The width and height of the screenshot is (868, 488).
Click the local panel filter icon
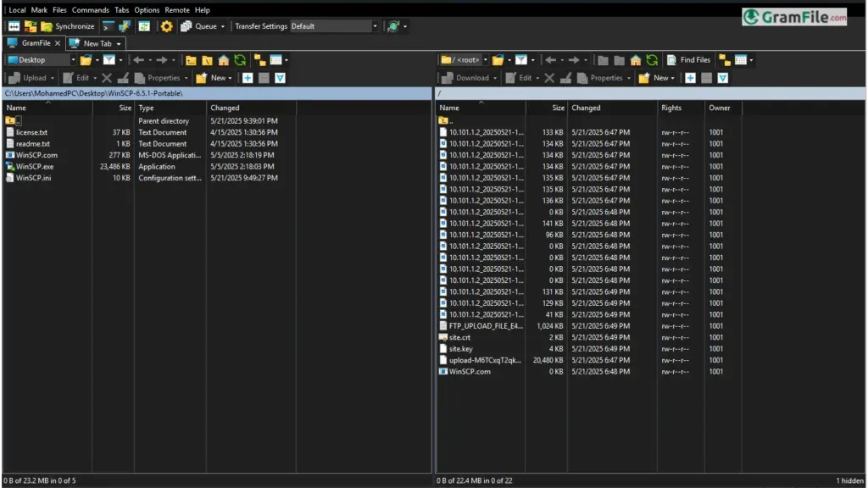pos(109,60)
